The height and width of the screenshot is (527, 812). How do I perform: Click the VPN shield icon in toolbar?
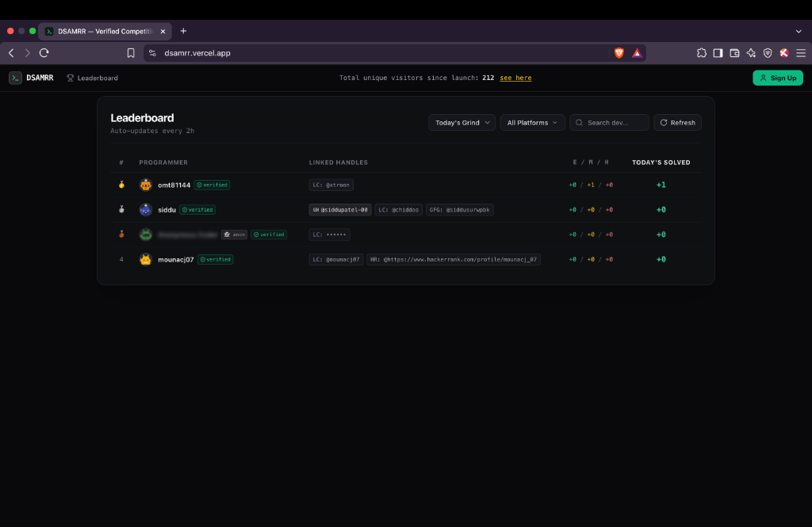click(x=768, y=53)
